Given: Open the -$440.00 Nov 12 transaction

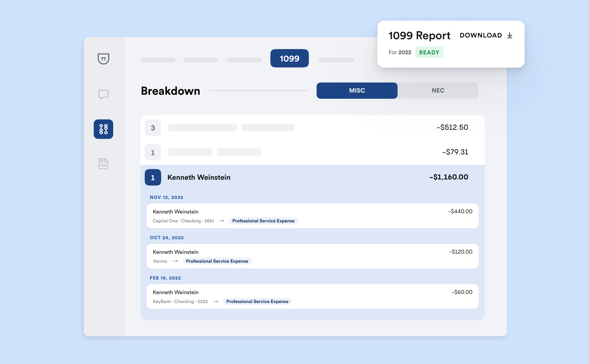Looking at the screenshot, I should pos(312,216).
